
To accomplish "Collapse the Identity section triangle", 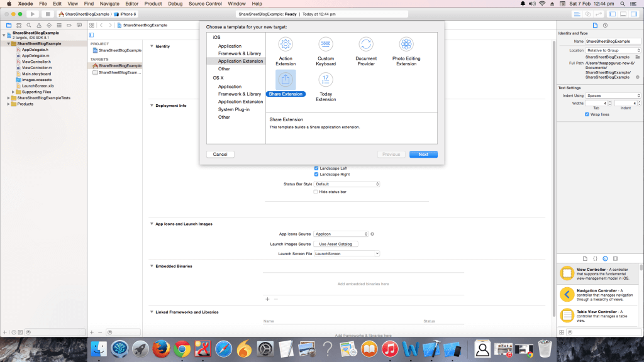I will coord(152,46).
